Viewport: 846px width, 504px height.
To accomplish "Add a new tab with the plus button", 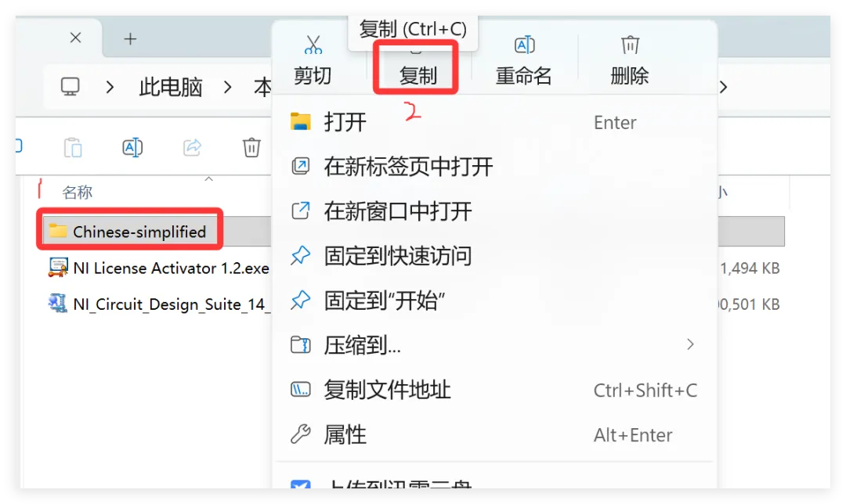I will (x=130, y=39).
